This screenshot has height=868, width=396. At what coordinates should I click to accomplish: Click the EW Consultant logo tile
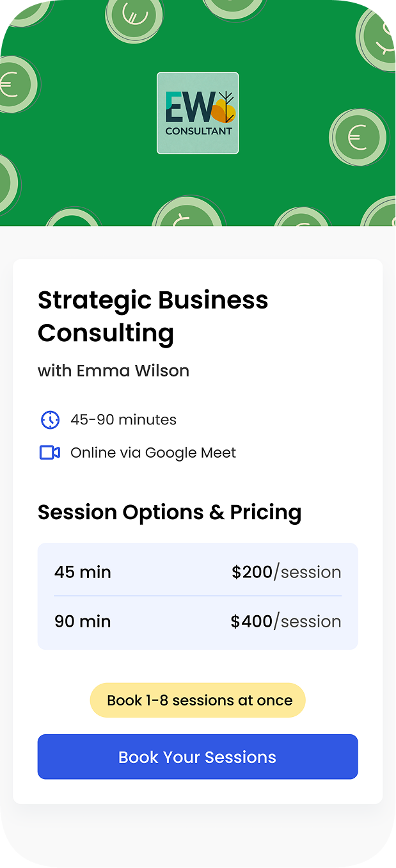(198, 113)
